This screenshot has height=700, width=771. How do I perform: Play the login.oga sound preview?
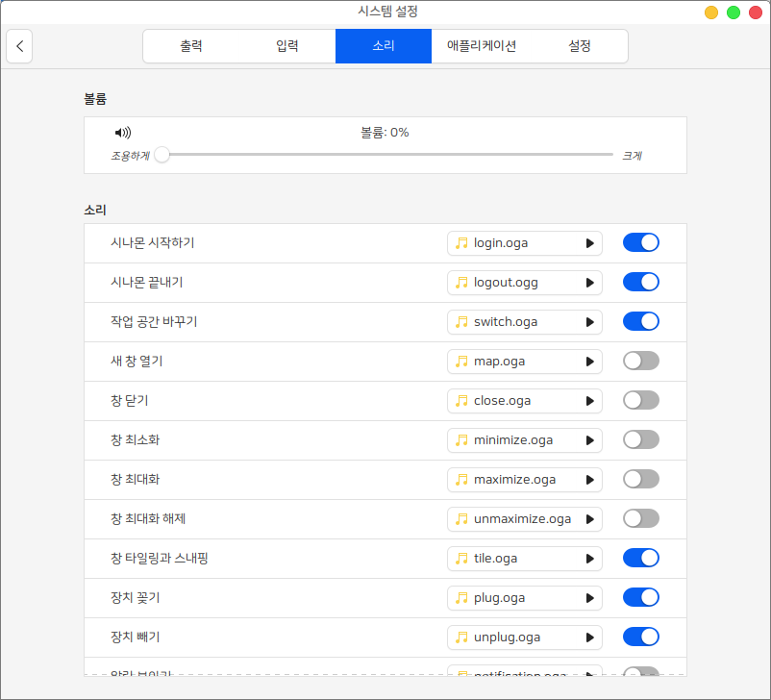589,243
